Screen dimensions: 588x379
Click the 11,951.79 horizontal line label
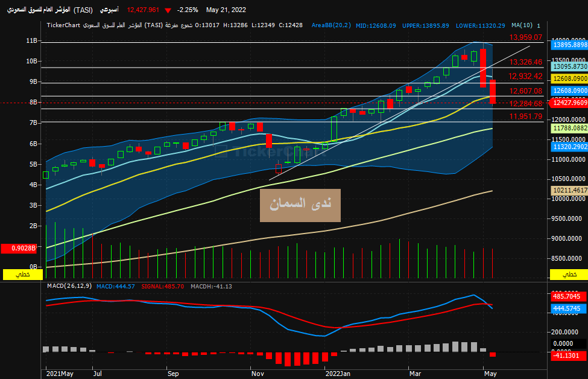pyautogui.click(x=526, y=116)
